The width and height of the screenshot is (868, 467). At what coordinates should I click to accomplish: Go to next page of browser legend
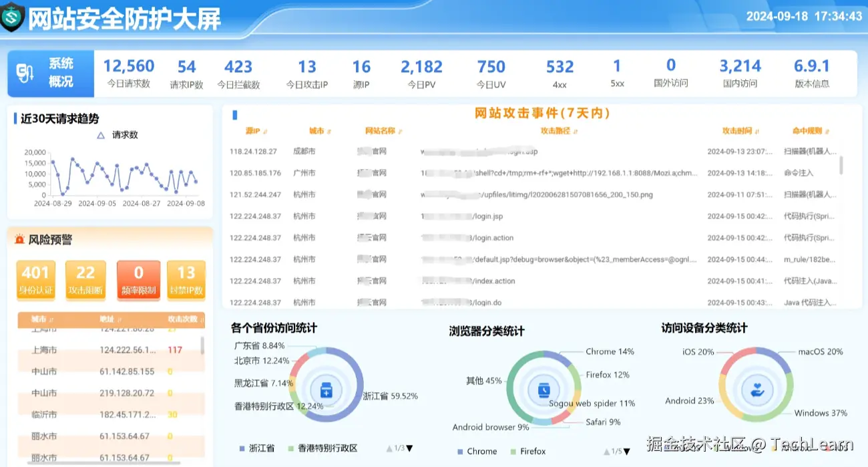627,451
